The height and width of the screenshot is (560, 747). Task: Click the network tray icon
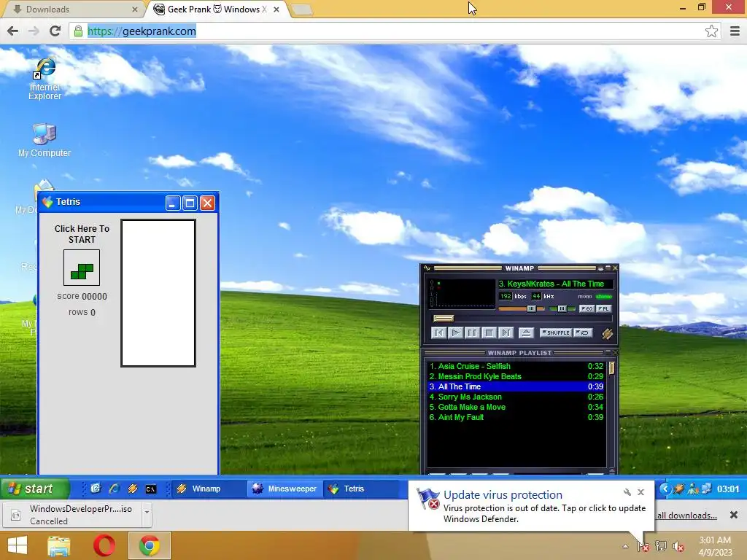tap(661, 546)
